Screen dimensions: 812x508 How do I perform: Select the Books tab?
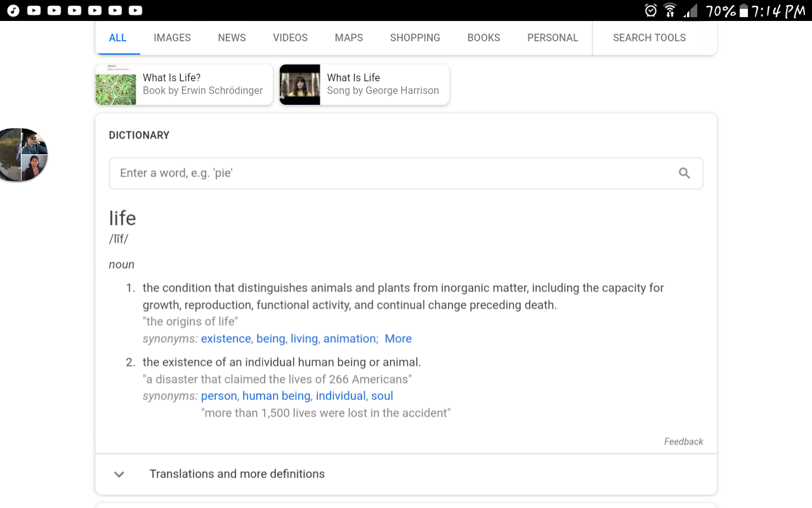pos(483,37)
